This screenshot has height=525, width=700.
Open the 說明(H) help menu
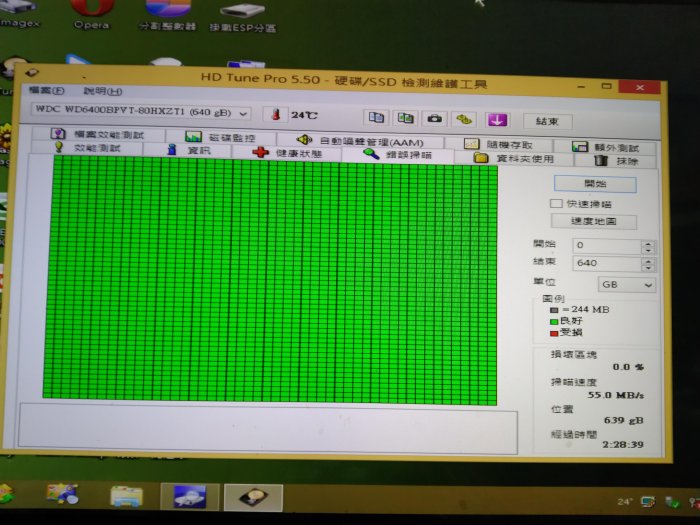102,91
